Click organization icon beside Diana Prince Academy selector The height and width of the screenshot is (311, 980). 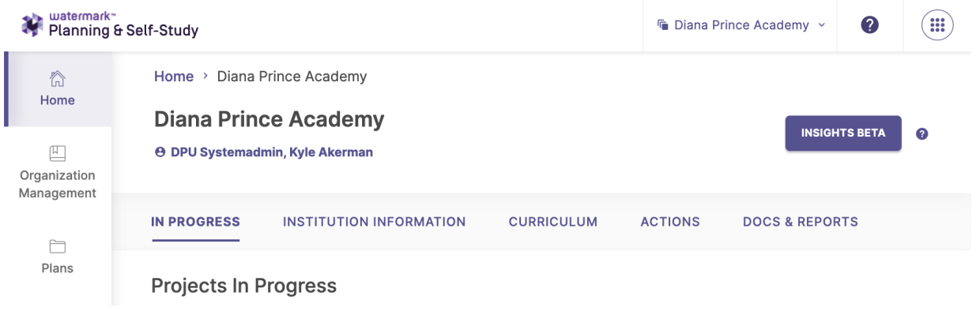(663, 25)
